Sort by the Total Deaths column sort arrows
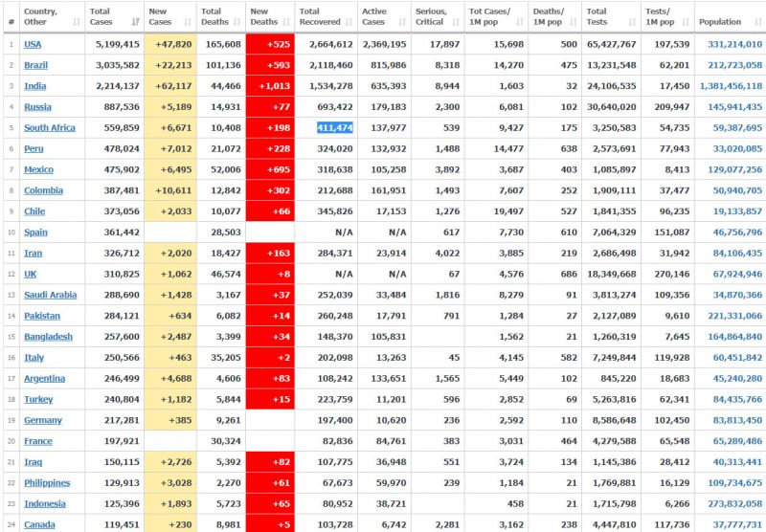766x532 pixels. [237, 22]
